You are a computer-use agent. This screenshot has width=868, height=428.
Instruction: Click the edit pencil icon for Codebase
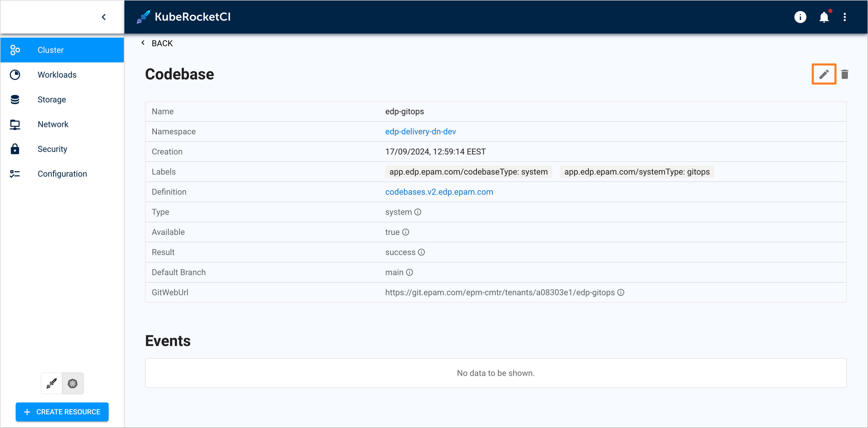pyautogui.click(x=824, y=74)
